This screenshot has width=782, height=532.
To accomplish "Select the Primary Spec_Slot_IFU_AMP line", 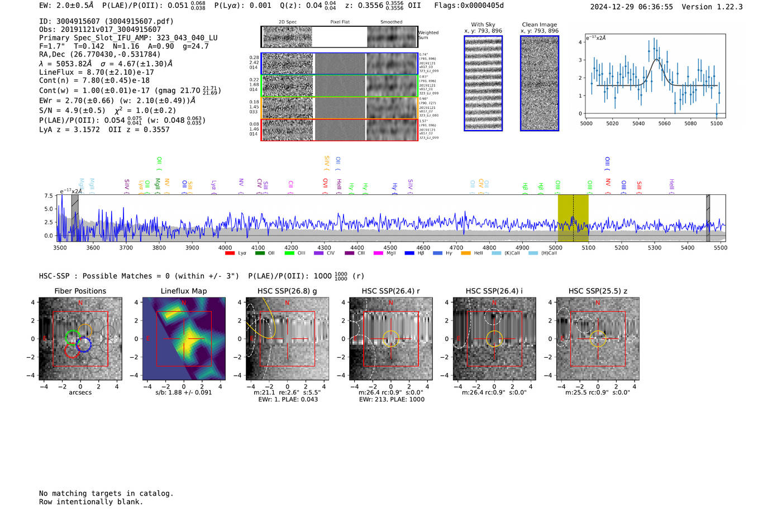I will coord(128,38).
